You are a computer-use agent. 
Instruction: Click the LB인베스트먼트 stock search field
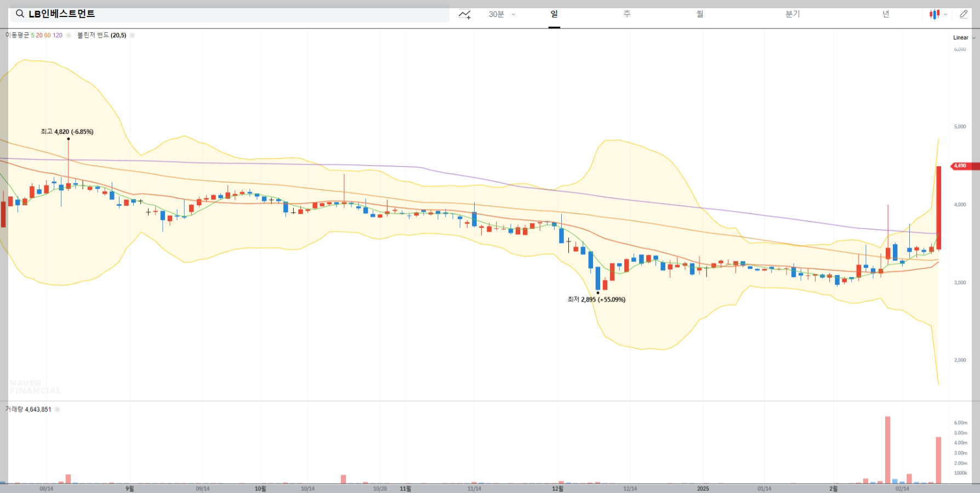(230, 14)
